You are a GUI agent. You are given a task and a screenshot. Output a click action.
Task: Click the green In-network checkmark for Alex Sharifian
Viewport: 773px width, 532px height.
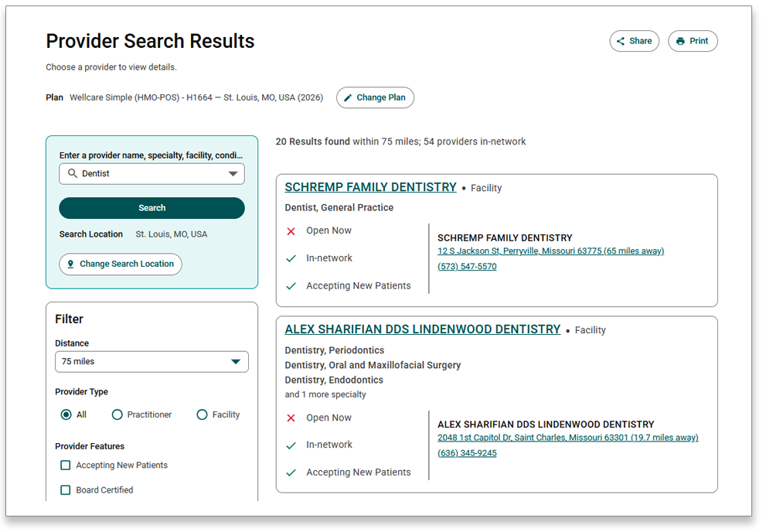tap(291, 445)
